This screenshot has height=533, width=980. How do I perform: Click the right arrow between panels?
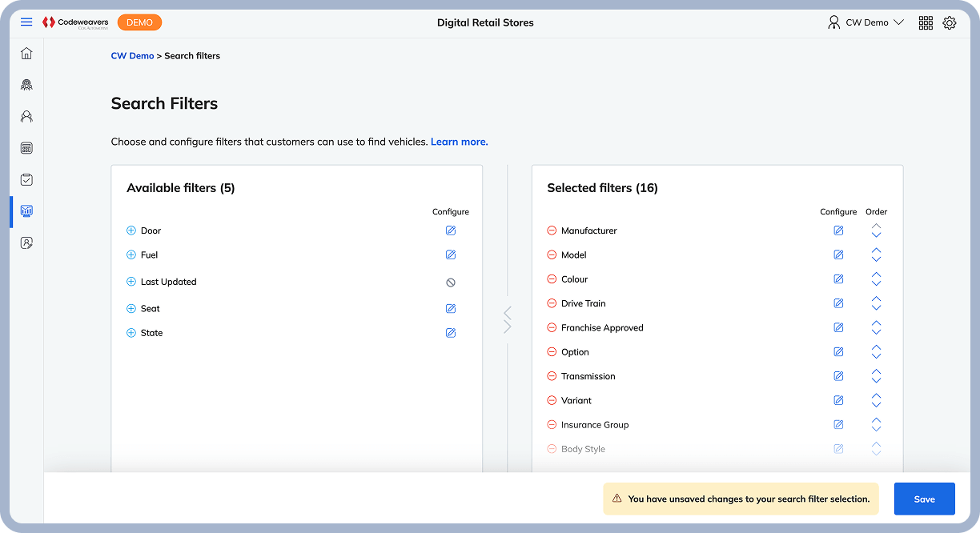(508, 327)
